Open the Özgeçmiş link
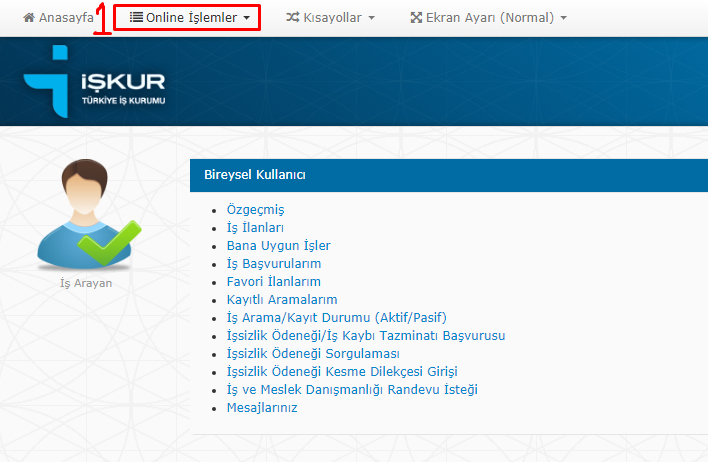708x462 pixels. (x=256, y=210)
